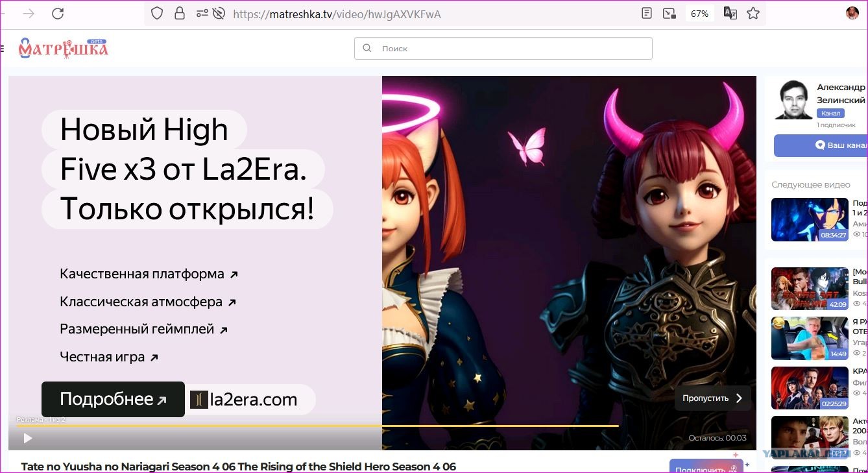Open picture-in-picture icon in address bar

(669, 14)
